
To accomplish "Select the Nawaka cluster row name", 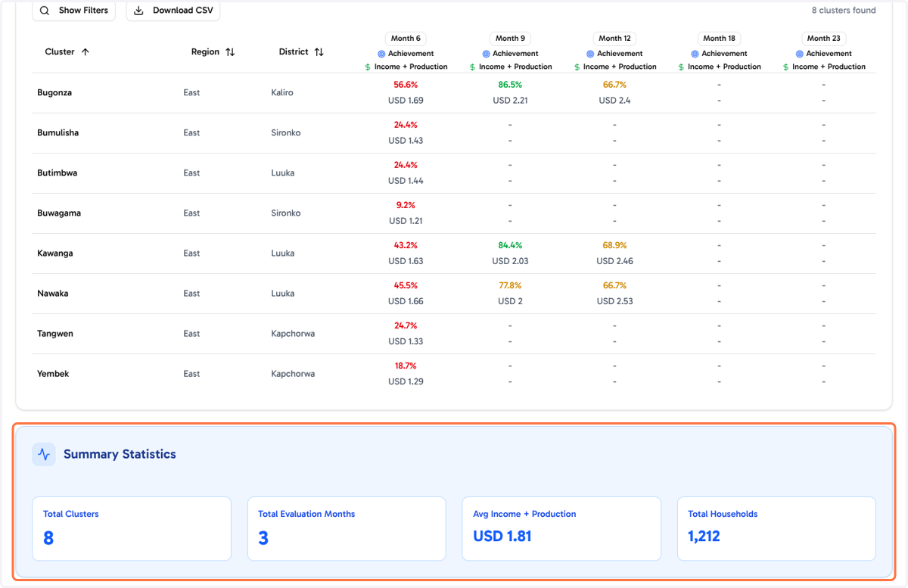I will 53,293.
